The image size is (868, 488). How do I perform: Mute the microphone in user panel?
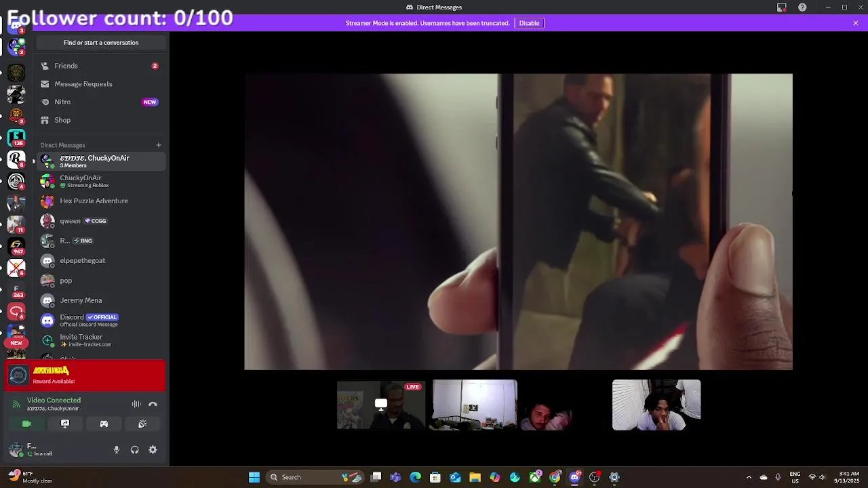click(117, 449)
